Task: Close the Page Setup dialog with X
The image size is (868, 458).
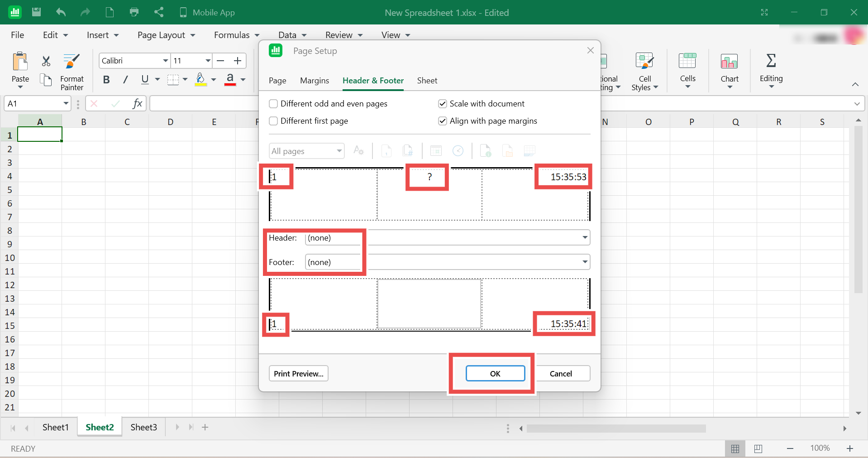Action: pyautogui.click(x=590, y=51)
